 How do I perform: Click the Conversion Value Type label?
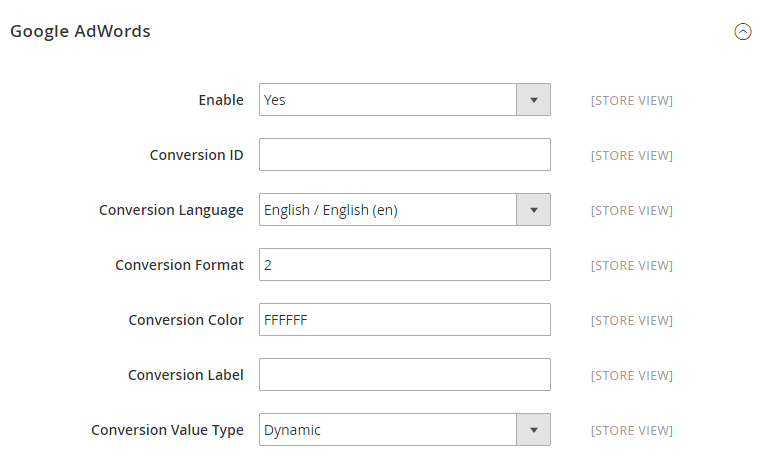[167, 430]
